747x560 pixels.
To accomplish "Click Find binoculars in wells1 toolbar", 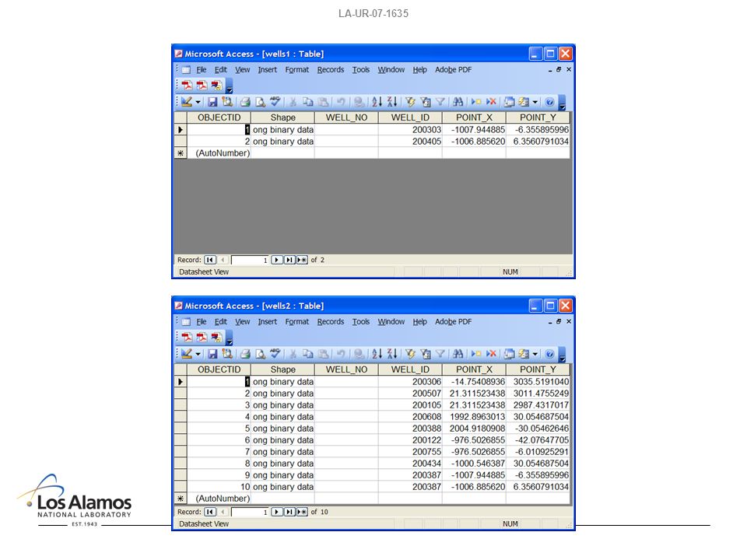I will pyautogui.click(x=458, y=102).
